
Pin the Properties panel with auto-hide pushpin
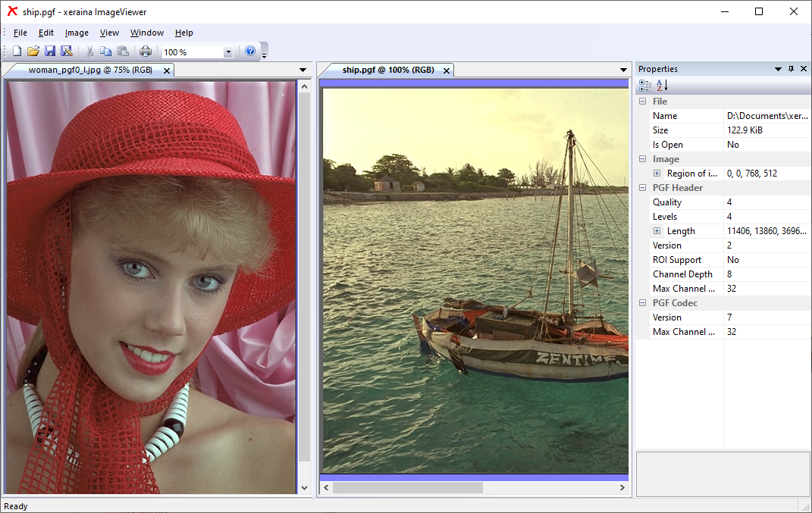(791, 69)
